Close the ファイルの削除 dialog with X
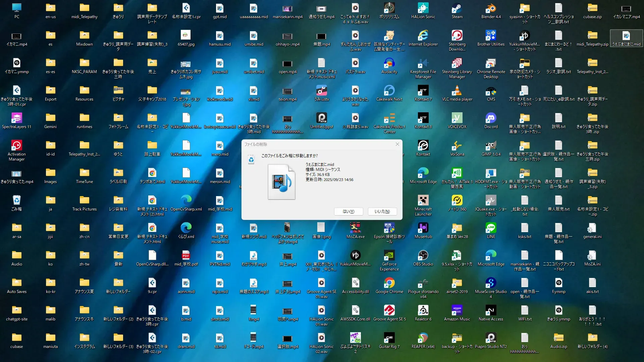The width and height of the screenshot is (644, 362). point(397,144)
